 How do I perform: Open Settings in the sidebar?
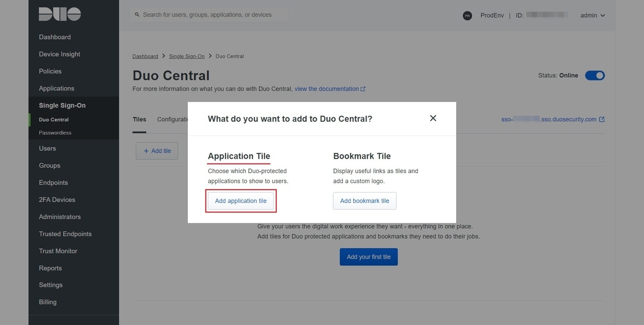point(50,285)
